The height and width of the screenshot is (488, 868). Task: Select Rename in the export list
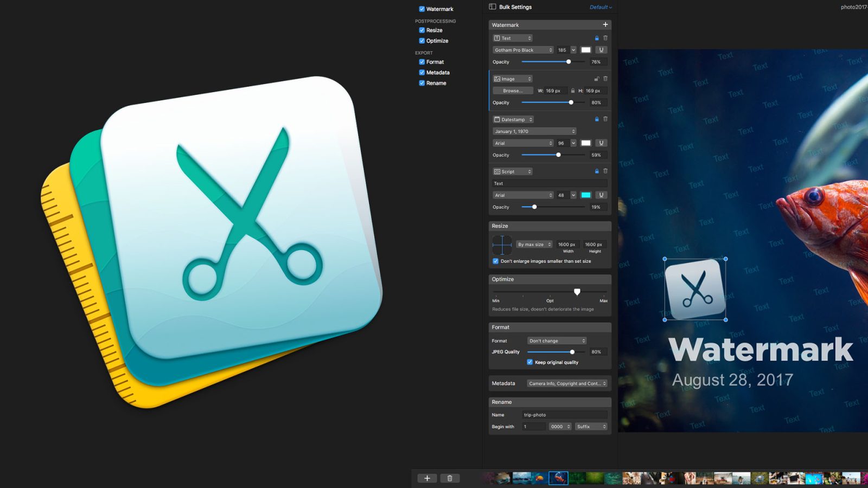click(436, 83)
